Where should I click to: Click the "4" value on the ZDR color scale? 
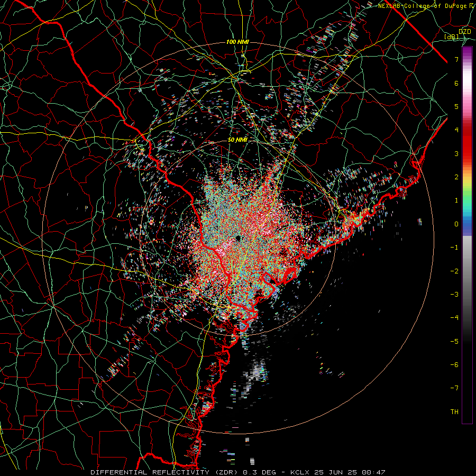pos(456,130)
